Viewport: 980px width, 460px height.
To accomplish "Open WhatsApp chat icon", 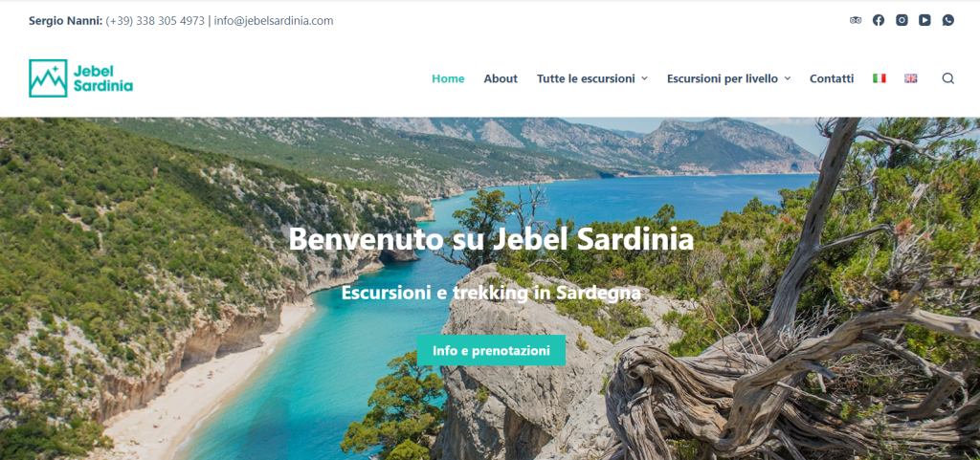I will (x=948, y=20).
